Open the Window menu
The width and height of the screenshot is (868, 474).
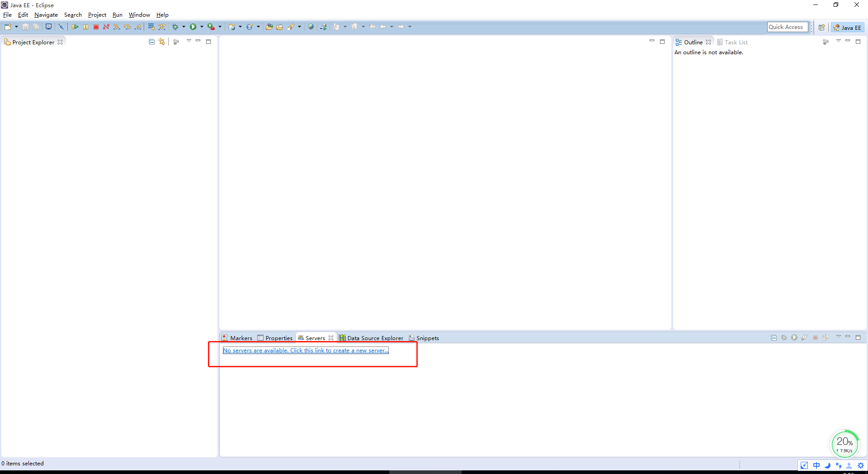139,15
